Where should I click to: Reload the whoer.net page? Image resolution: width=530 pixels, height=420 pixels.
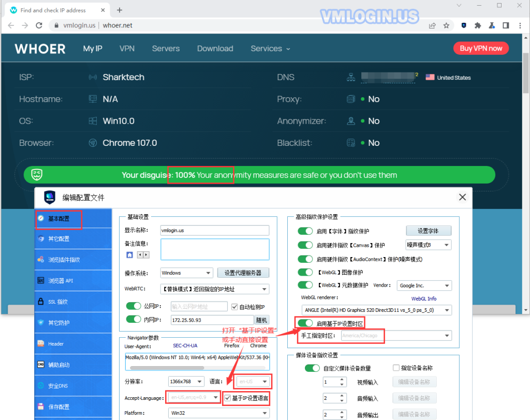coord(39,25)
